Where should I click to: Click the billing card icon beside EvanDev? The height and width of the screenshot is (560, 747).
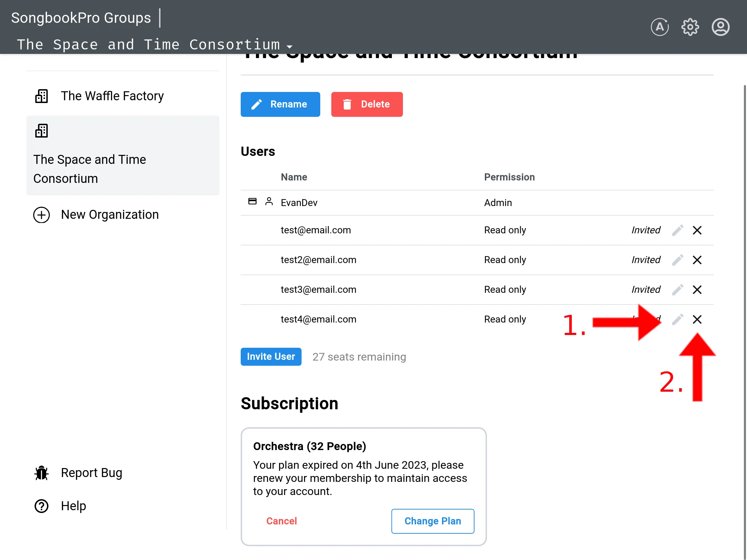point(252,201)
